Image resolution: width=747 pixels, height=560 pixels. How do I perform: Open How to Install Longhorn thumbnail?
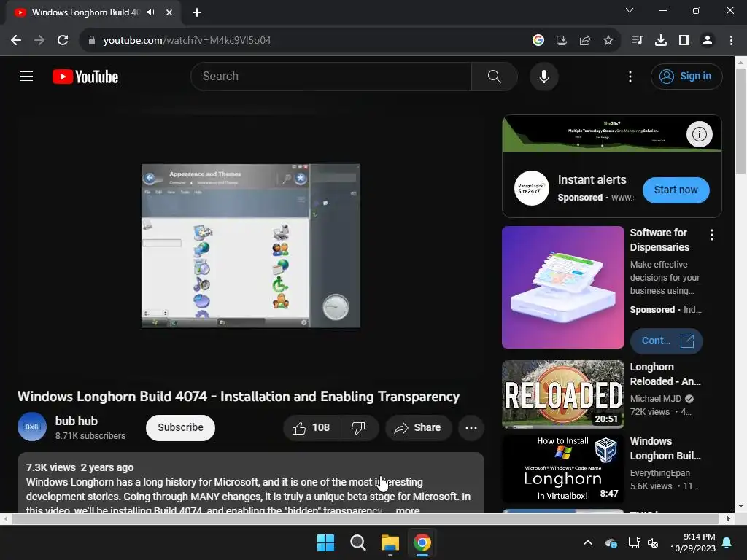[562, 468]
